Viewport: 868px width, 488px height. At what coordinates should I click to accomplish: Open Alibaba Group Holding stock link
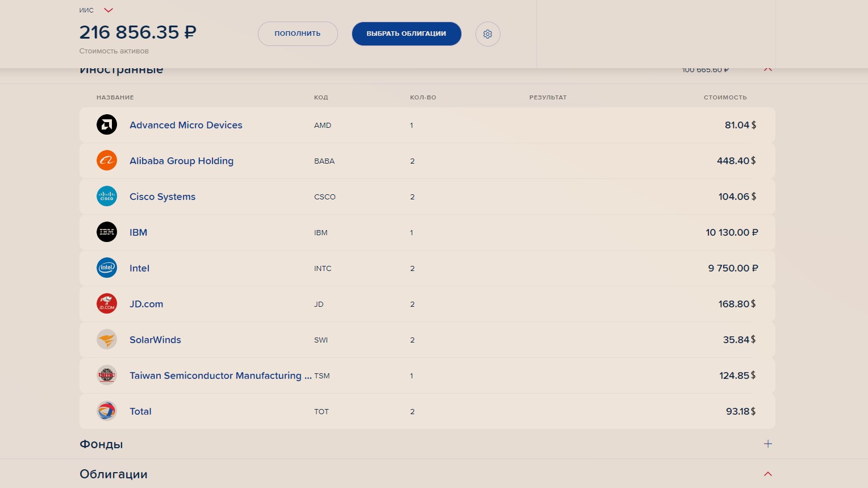click(x=181, y=161)
